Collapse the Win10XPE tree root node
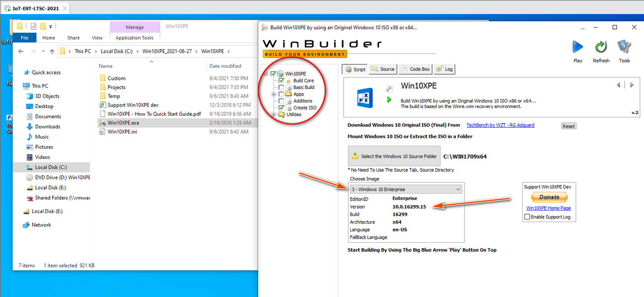Screen dimensions: 644x297 click(266, 74)
